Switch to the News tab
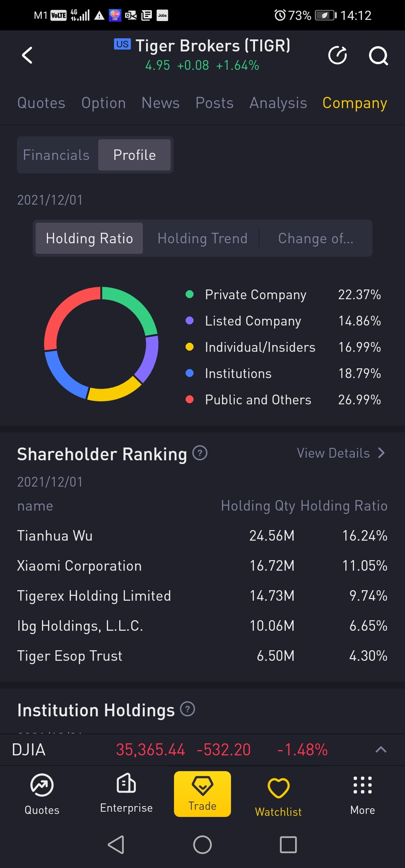 tap(160, 103)
